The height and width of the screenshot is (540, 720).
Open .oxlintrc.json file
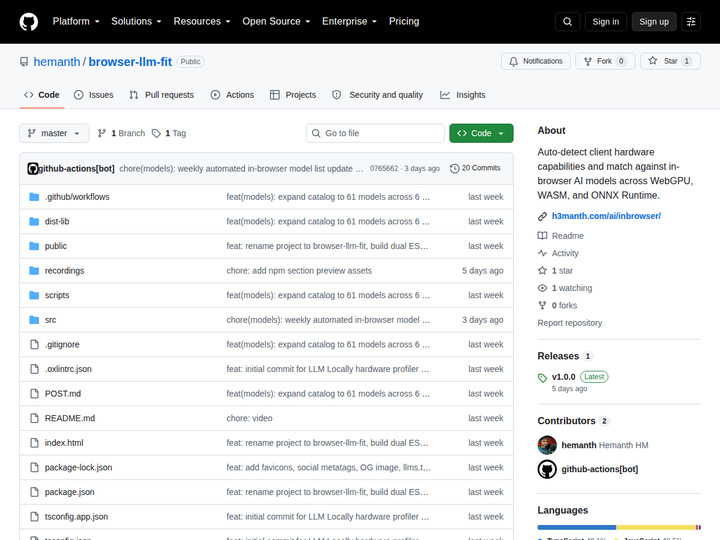68,369
